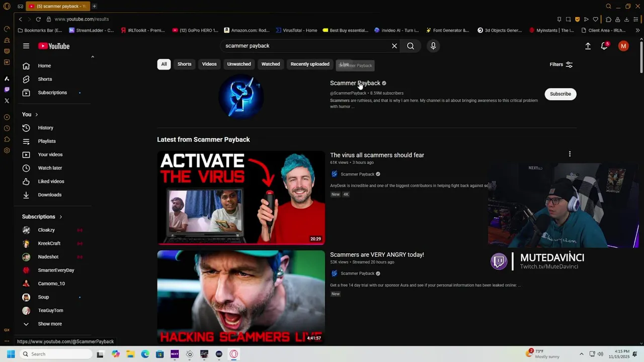Open search Filters
Image resolution: width=644 pixels, height=362 pixels.
pyautogui.click(x=561, y=64)
